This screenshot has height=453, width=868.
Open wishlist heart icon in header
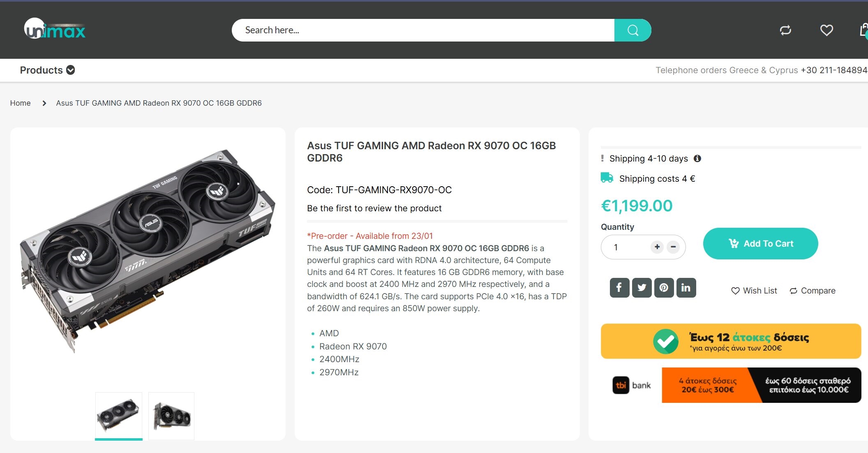826,30
